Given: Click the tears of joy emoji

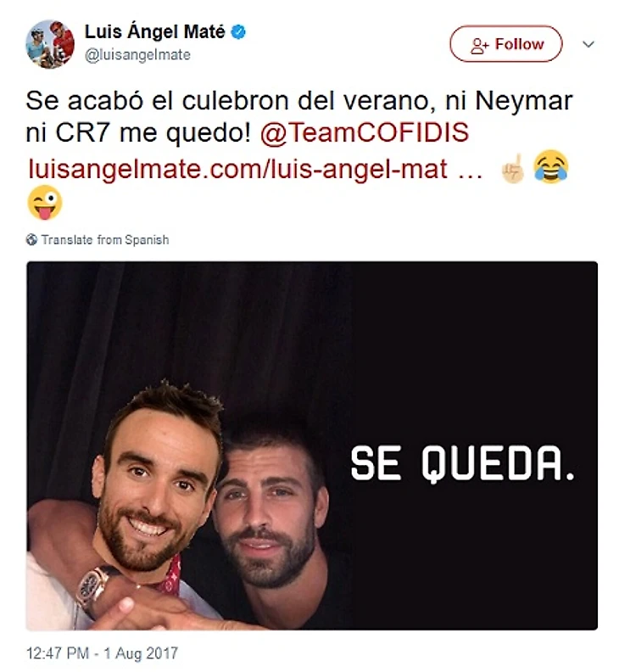Looking at the screenshot, I should click(x=550, y=166).
